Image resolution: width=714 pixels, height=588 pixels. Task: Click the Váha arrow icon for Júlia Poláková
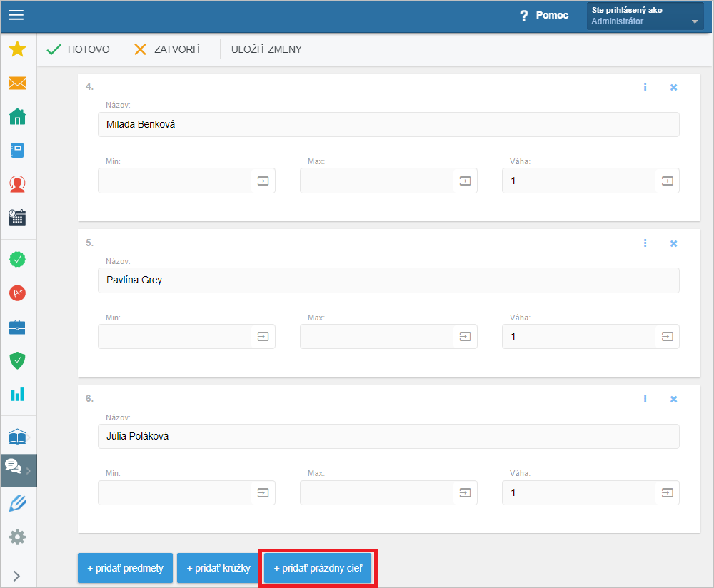(667, 493)
